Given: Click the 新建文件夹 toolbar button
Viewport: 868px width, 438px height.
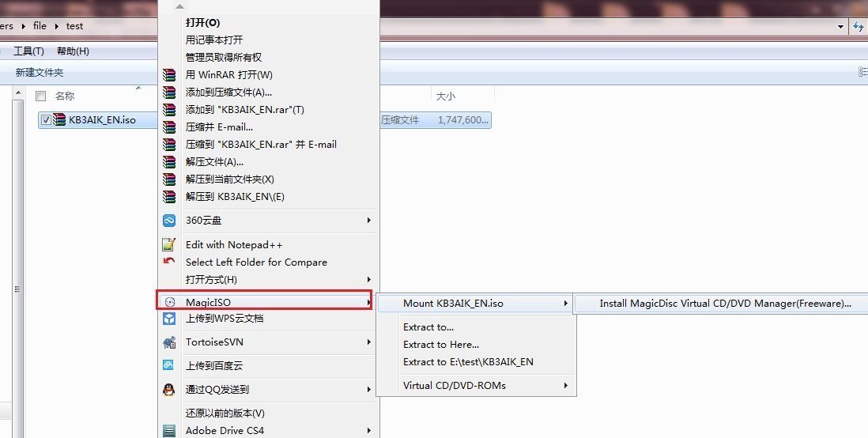Looking at the screenshot, I should tap(40, 73).
